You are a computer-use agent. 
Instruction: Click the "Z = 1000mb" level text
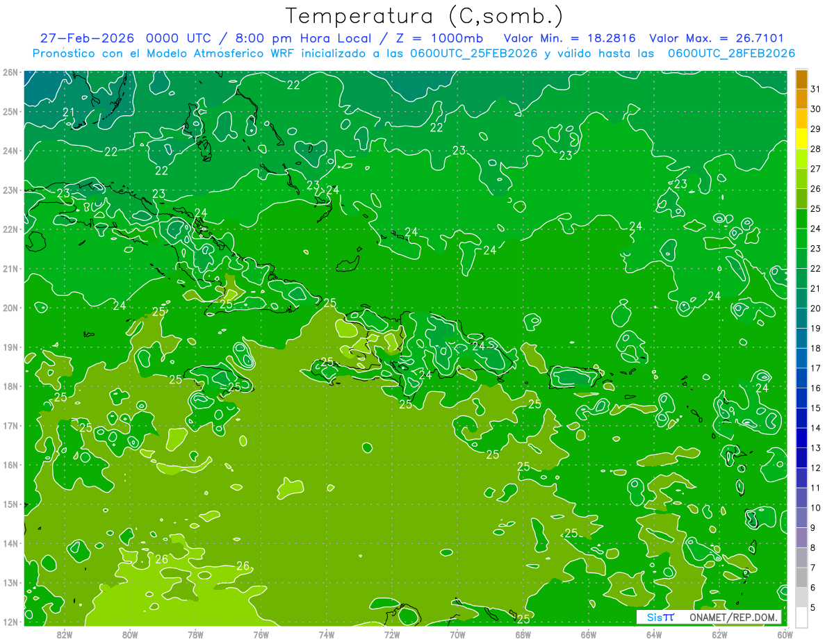(439, 38)
